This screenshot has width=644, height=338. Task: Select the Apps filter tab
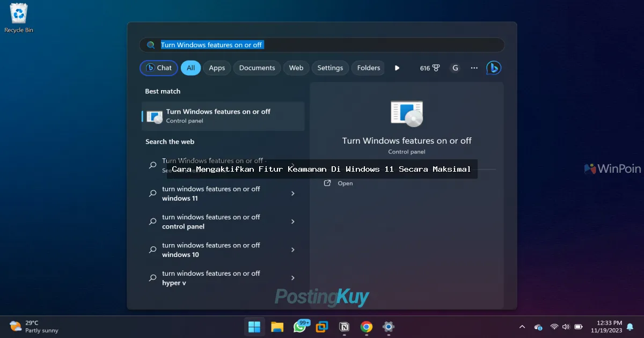point(217,68)
